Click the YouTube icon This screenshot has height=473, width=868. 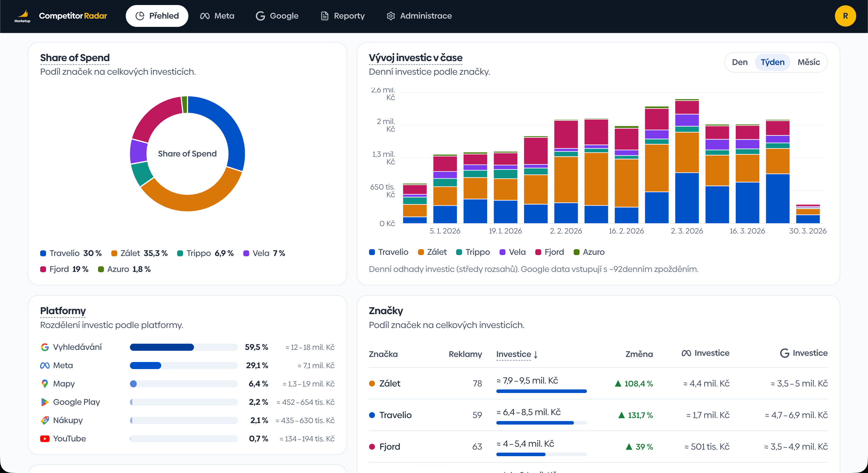pos(45,439)
